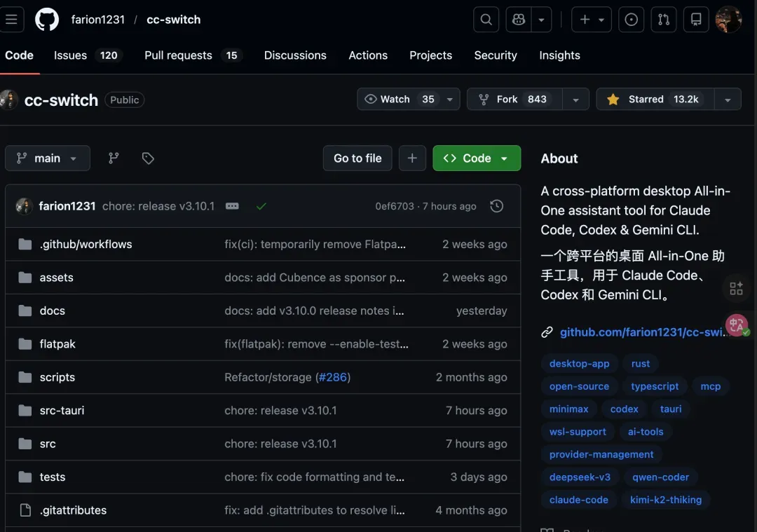Open the .gitattributes file
757x532 pixels.
(73, 510)
